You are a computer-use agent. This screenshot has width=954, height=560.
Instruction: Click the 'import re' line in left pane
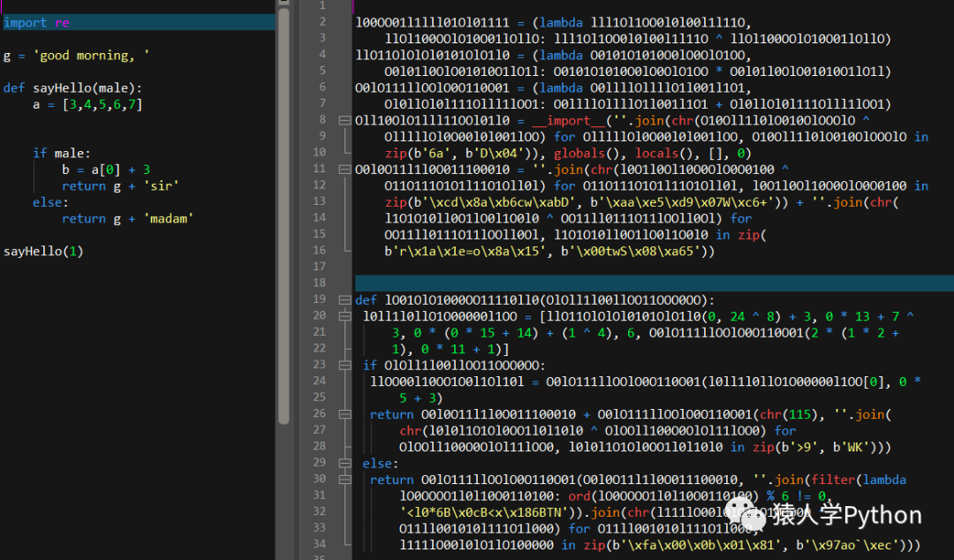click(x=138, y=22)
